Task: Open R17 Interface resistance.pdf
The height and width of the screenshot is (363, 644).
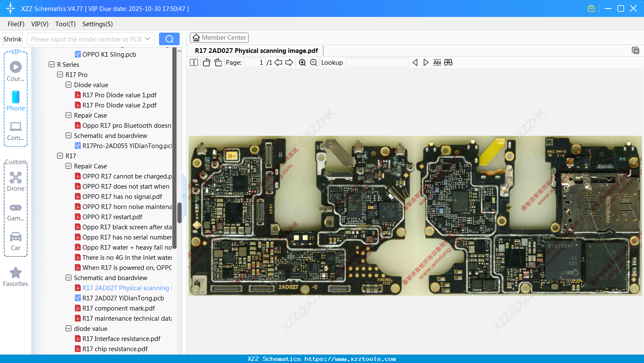Action: coord(121,338)
